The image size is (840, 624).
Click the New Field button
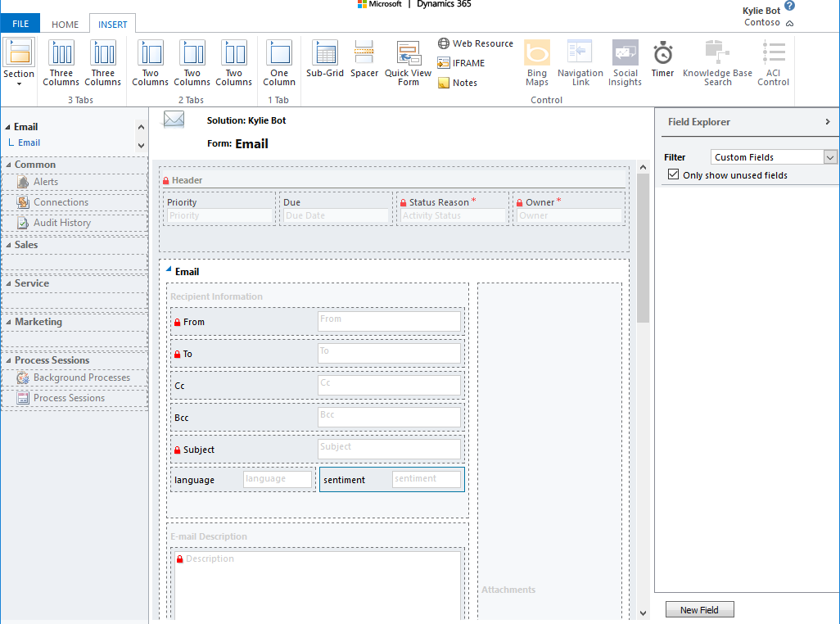click(699, 610)
